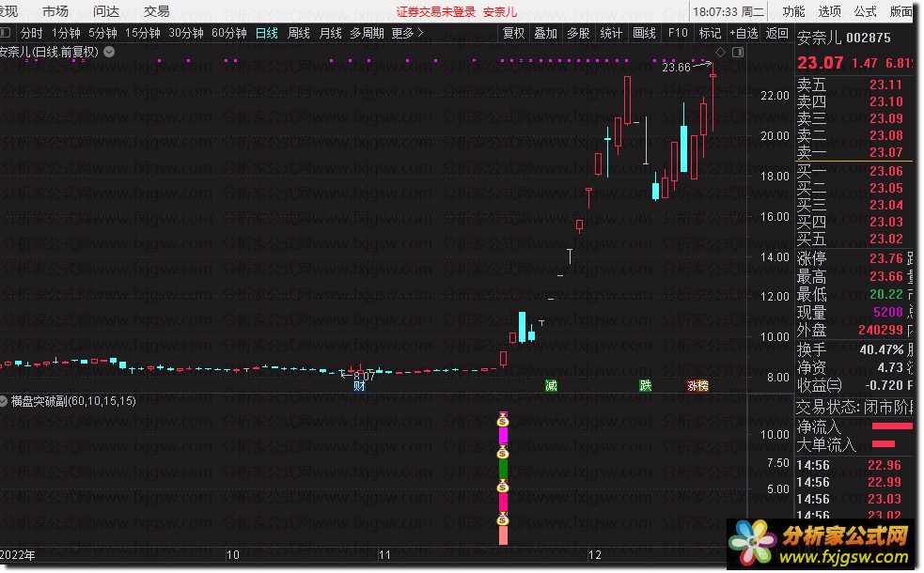Select the 1分钟 period
This screenshot has width=924, height=573.
pyautogui.click(x=66, y=33)
